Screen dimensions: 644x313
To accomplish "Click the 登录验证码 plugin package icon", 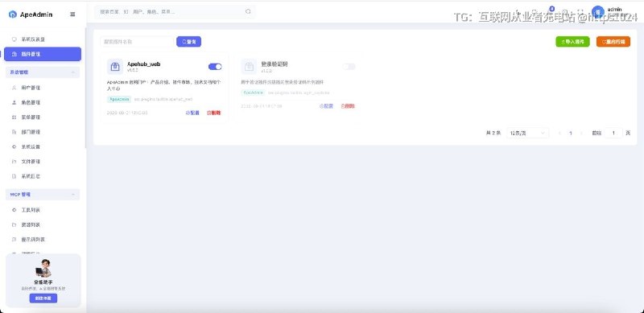I will (x=249, y=67).
